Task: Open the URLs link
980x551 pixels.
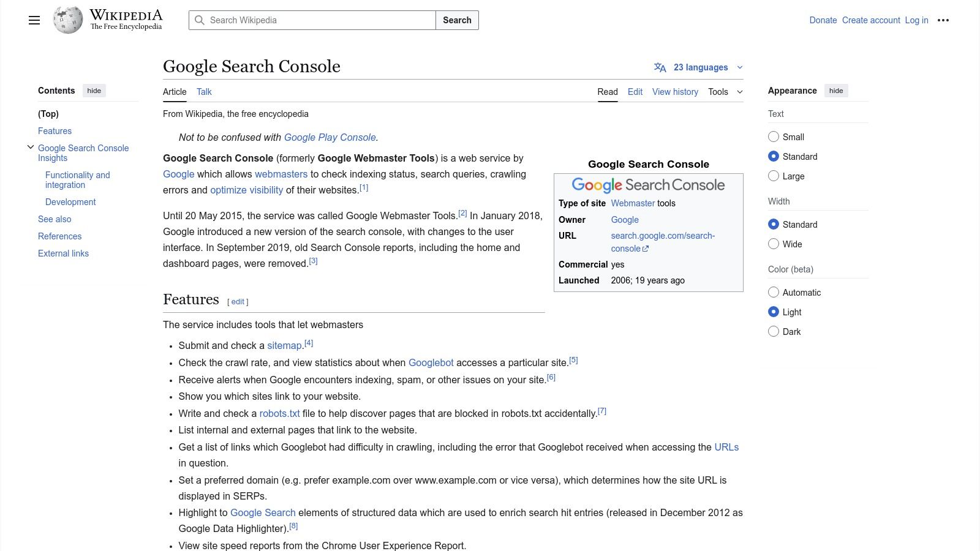Action: click(726, 447)
